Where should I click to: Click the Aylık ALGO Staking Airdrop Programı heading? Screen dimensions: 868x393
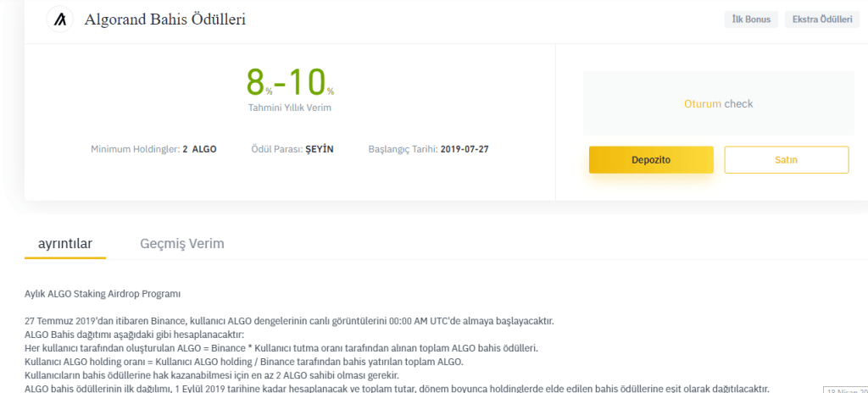[103, 294]
